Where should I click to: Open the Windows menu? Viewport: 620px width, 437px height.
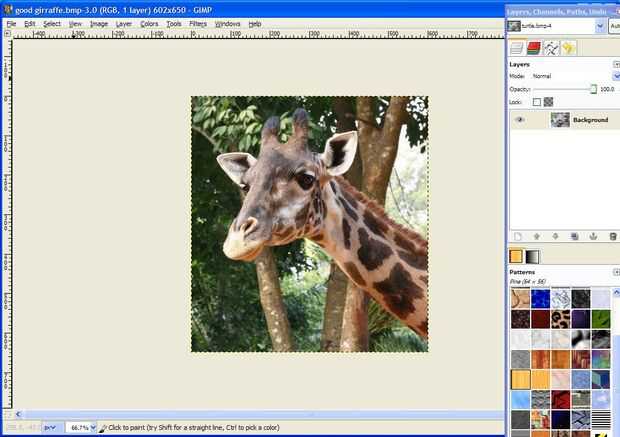point(227,24)
